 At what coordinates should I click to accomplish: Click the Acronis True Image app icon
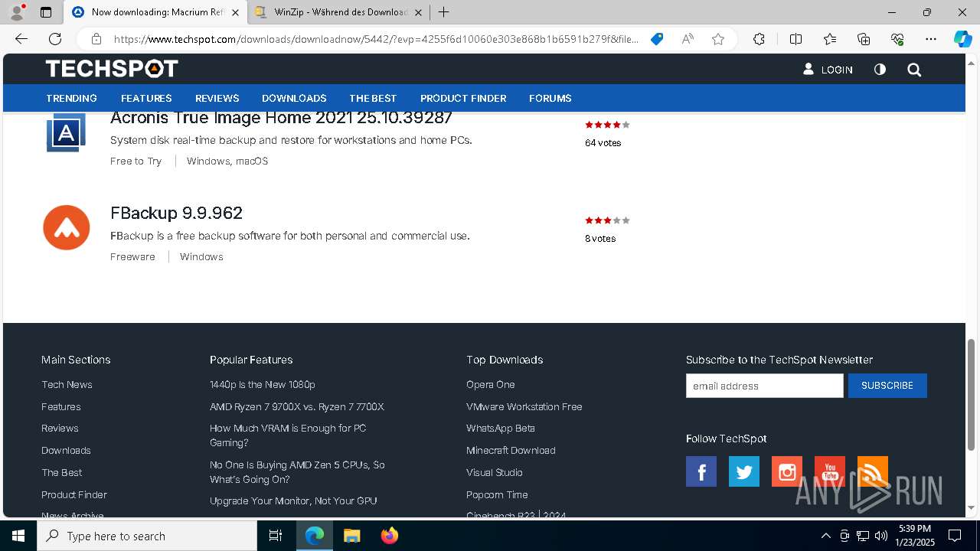click(x=66, y=132)
